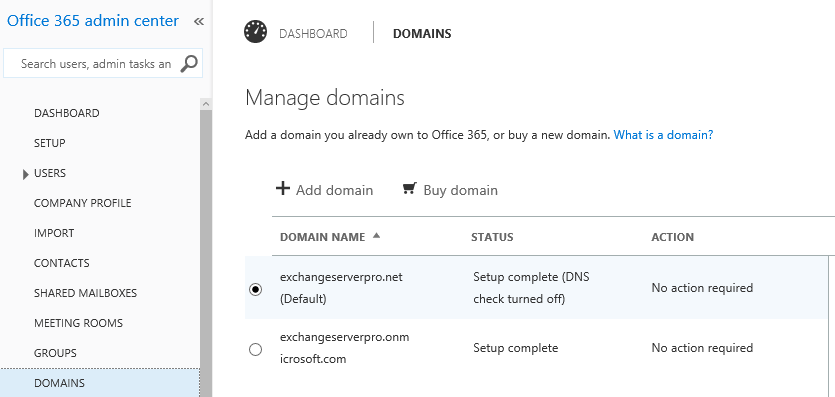Click the DOMAINS breadcrumb heading
Screen dimensions: 835x397
pyautogui.click(x=422, y=34)
